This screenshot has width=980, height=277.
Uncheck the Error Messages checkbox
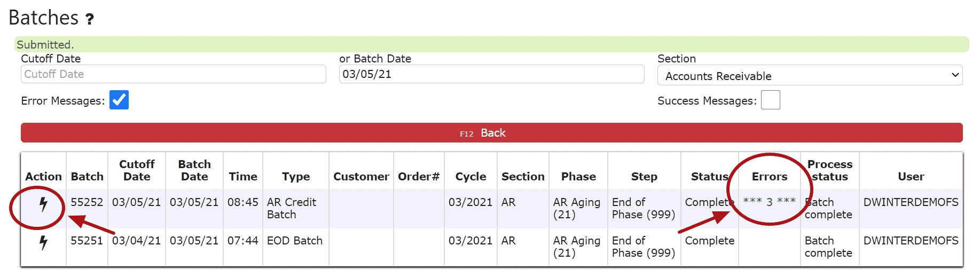(x=119, y=100)
